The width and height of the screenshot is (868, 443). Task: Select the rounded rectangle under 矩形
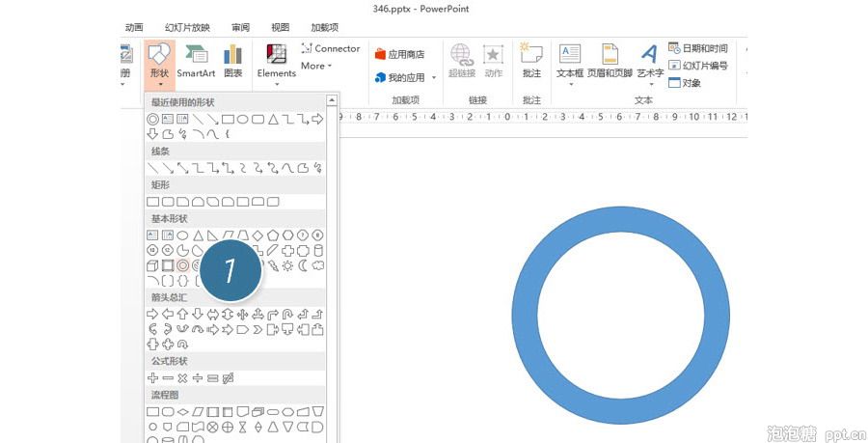pyautogui.click(x=168, y=202)
